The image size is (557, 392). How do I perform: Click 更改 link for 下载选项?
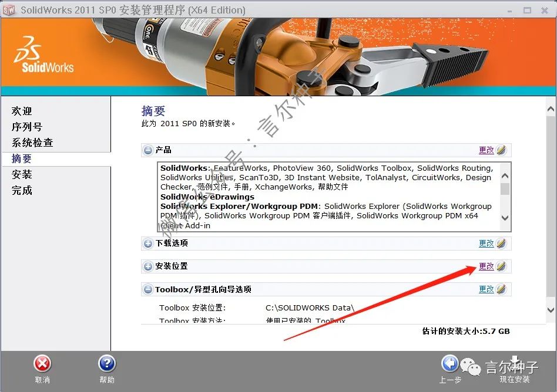486,244
